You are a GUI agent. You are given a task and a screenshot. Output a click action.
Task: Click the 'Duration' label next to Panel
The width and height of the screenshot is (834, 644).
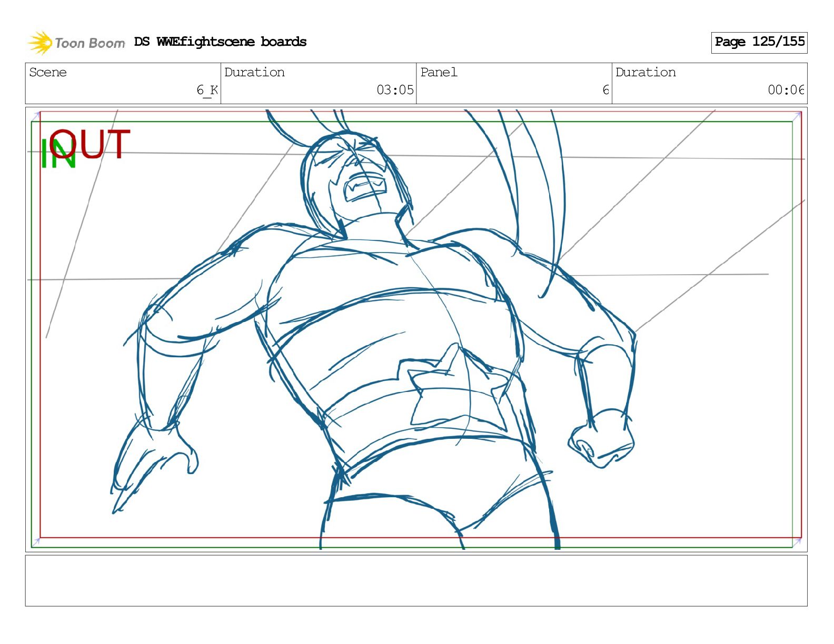tap(646, 72)
